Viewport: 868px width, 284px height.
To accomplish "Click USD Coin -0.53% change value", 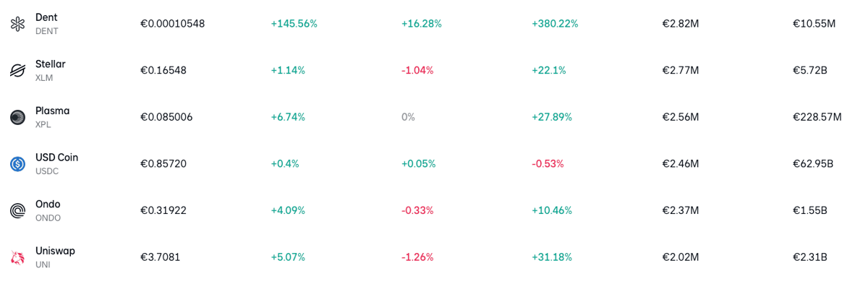I will pyautogui.click(x=548, y=164).
